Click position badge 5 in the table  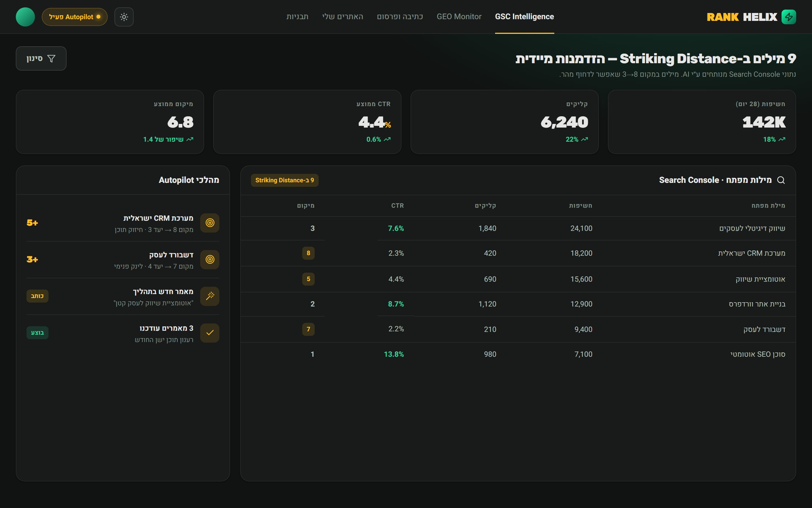click(308, 279)
